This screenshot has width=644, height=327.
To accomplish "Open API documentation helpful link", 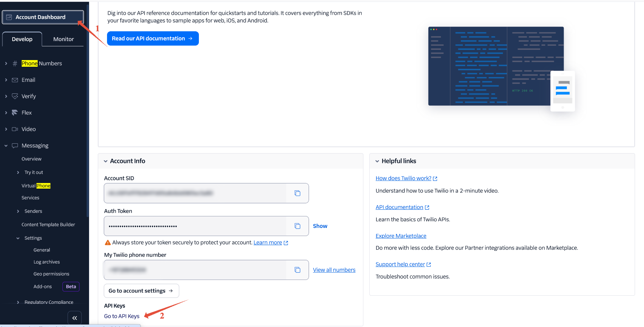I will [402, 207].
